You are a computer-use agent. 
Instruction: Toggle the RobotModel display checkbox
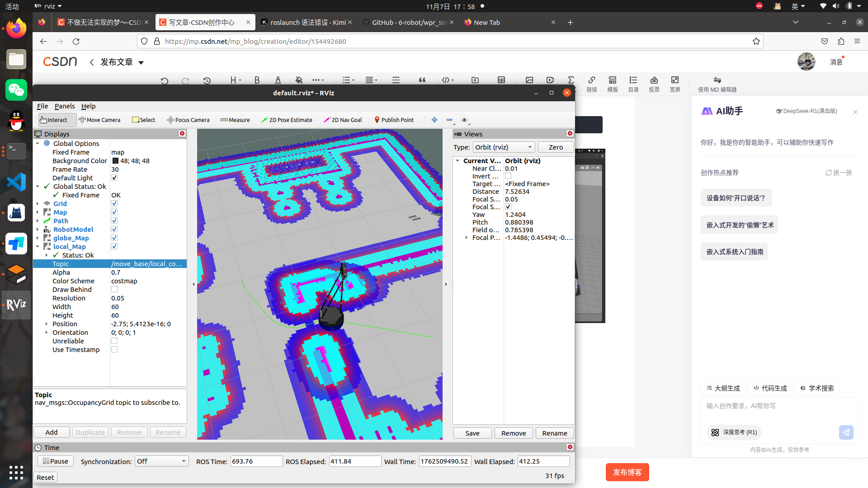(x=114, y=230)
